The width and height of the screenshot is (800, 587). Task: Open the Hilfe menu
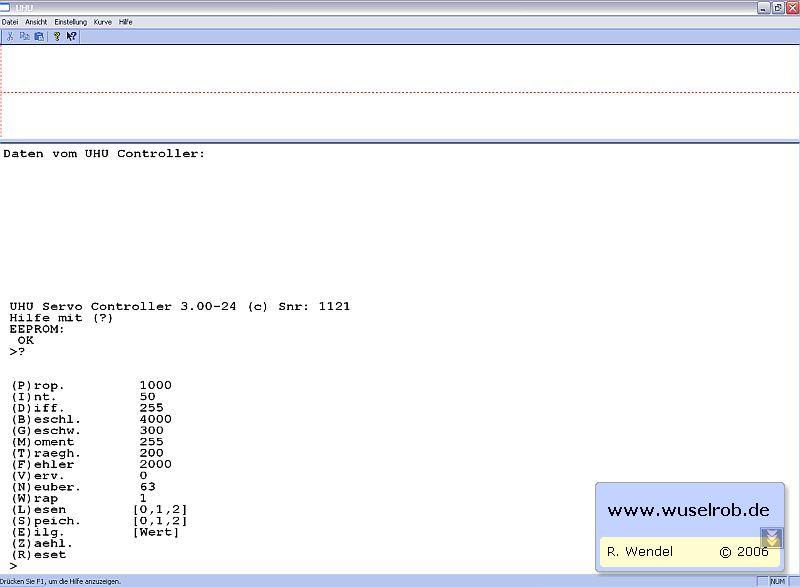click(125, 22)
